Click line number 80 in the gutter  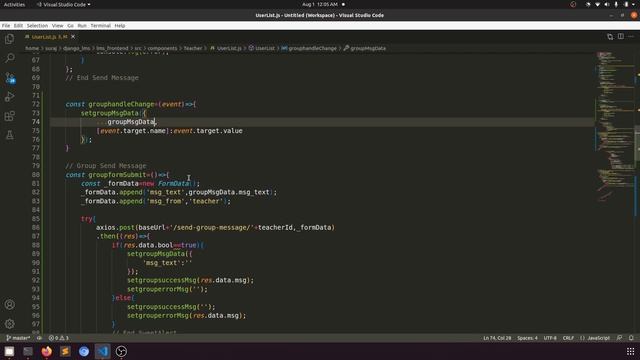click(36, 175)
